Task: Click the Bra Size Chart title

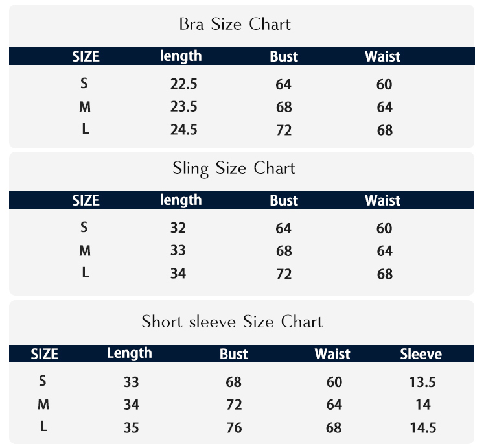Action: coord(235,24)
